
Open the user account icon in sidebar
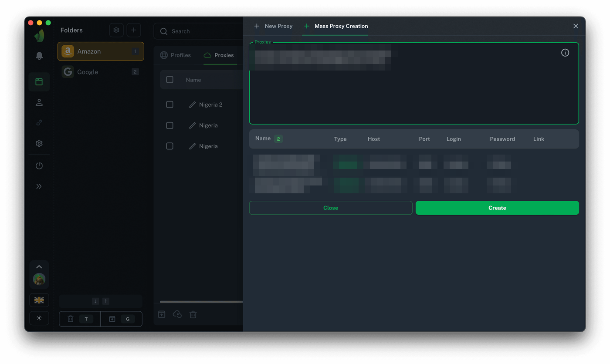39,102
